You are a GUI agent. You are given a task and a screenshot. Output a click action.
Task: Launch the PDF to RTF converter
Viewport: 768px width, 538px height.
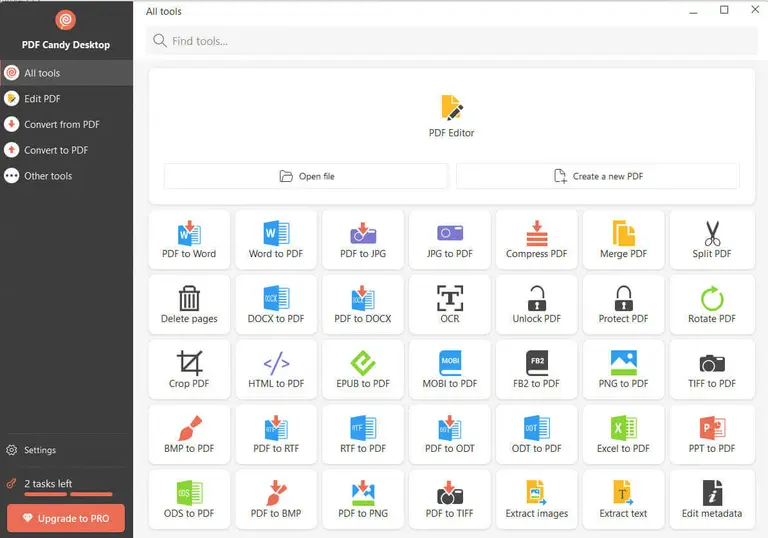[x=276, y=434]
